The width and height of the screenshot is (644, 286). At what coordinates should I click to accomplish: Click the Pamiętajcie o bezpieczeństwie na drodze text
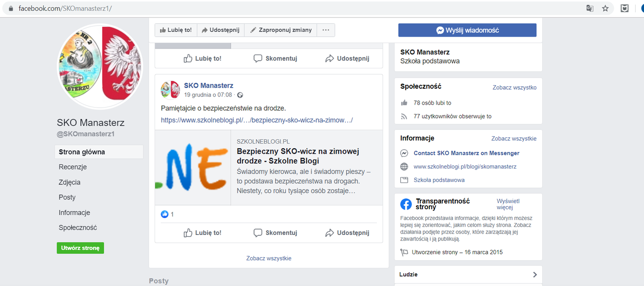coord(223,108)
